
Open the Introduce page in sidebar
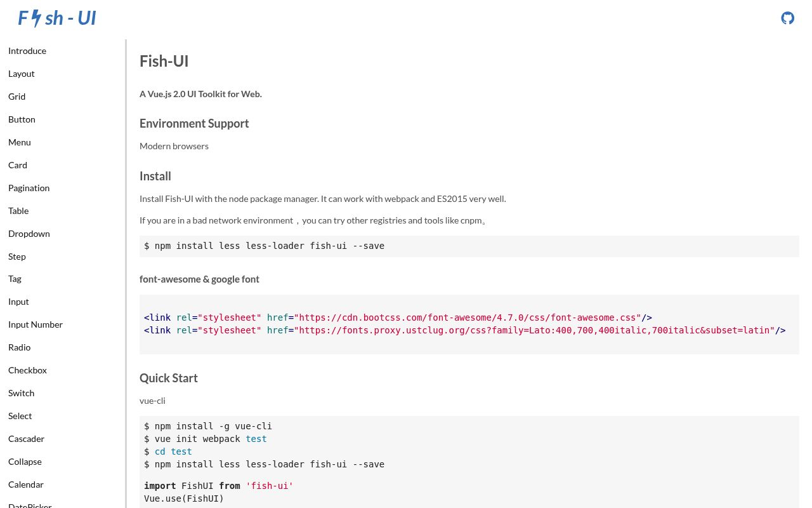(27, 51)
